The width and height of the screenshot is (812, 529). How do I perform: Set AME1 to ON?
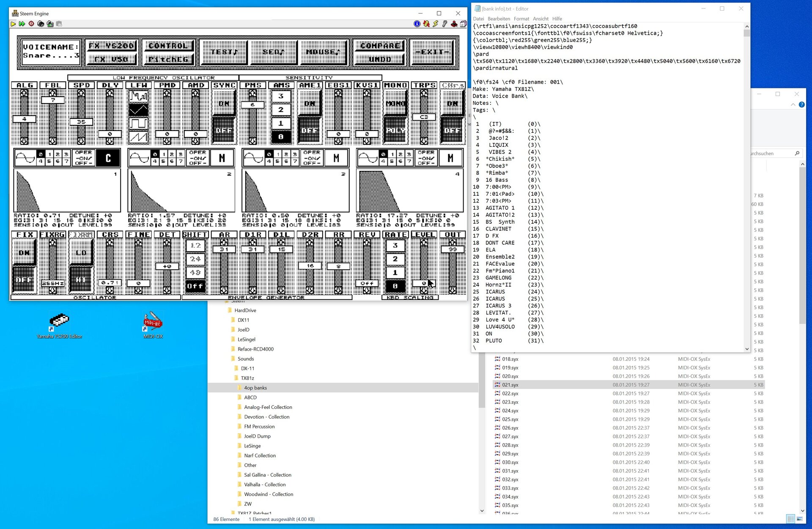[x=310, y=103]
